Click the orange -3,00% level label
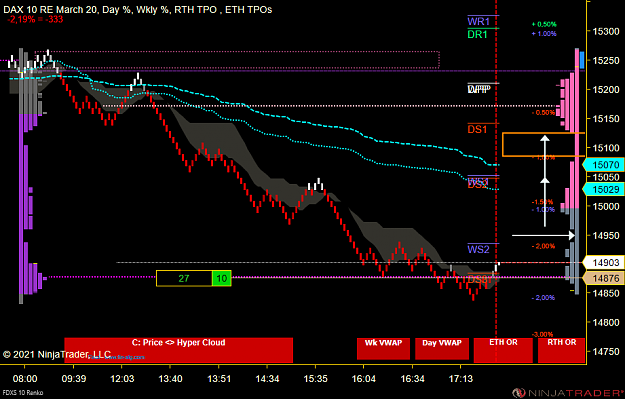This screenshot has height=399, width=625. [x=542, y=334]
